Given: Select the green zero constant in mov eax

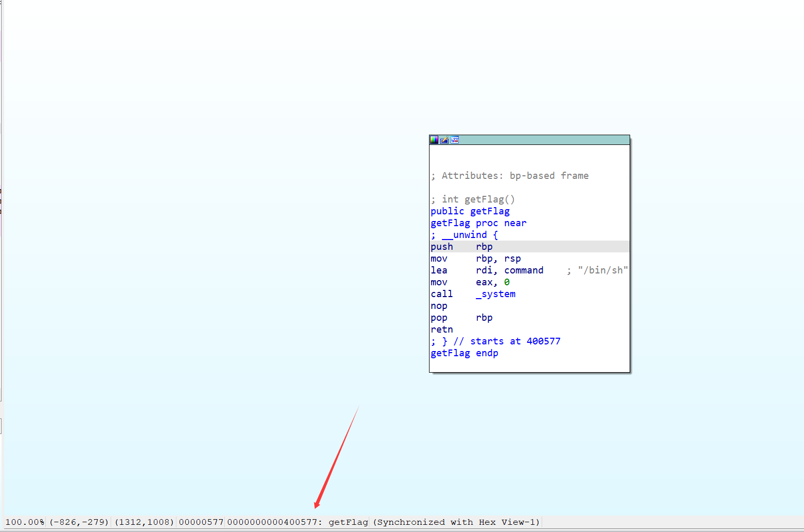Looking at the screenshot, I should click(x=507, y=282).
